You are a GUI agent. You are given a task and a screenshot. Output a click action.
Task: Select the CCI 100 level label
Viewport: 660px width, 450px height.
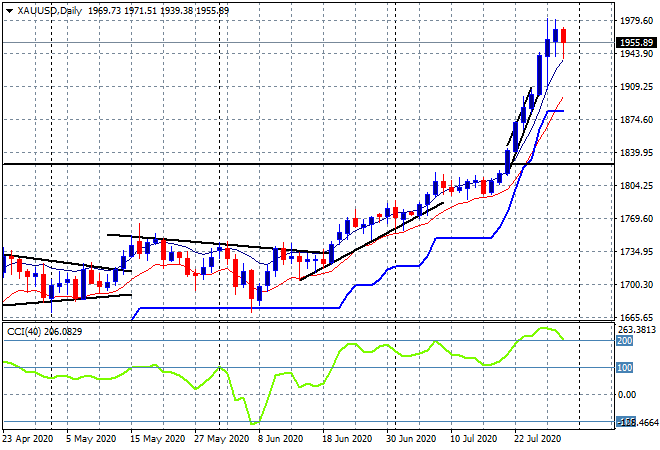[x=625, y=367]
